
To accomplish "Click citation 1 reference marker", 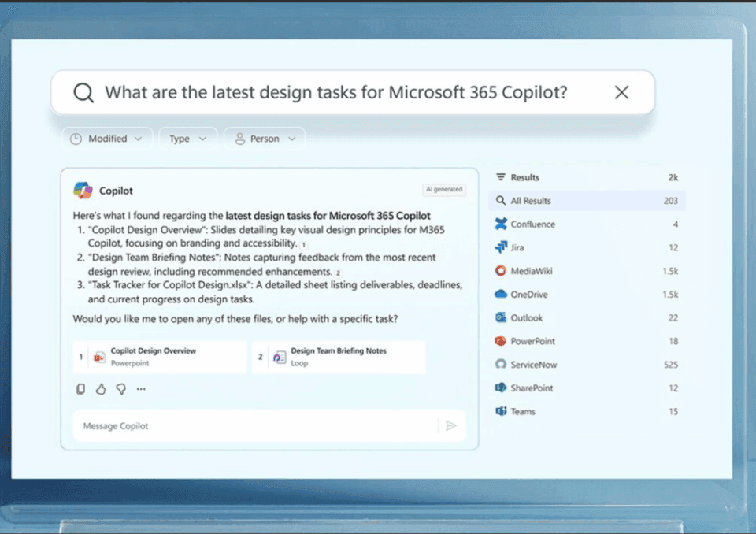I will (x=304, y=246).
